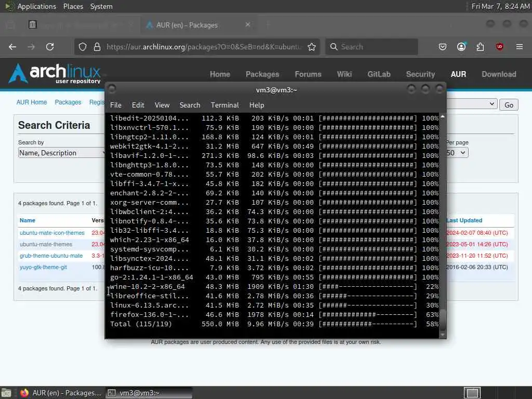Click the firefox-136.0-1 download progress line

pyautogui.click(x=274, y=315)
